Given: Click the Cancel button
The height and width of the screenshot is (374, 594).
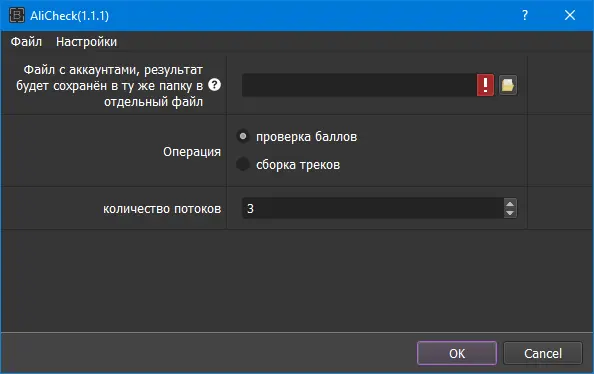Looking at the screenshot, I should pyautogui.click(x=542, y=353).
